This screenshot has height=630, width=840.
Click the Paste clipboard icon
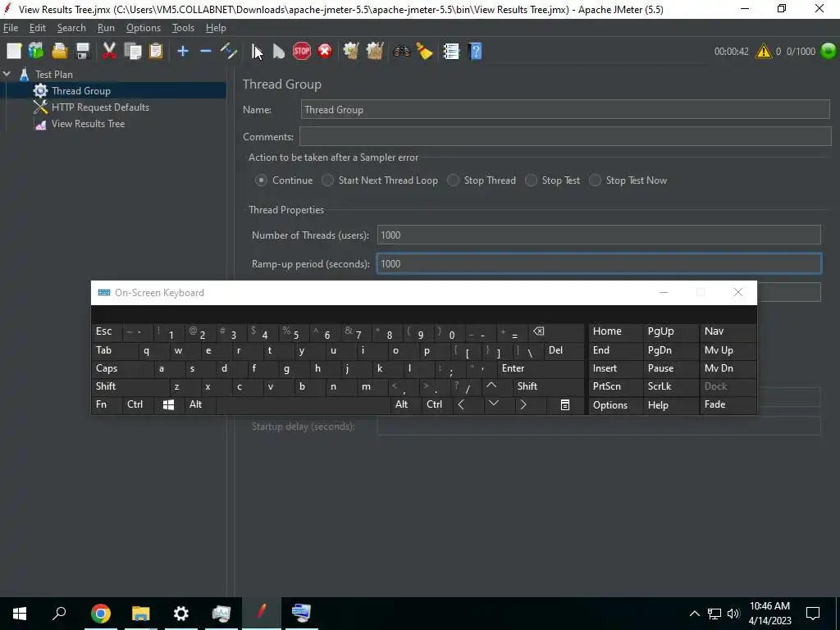[156, 52]
